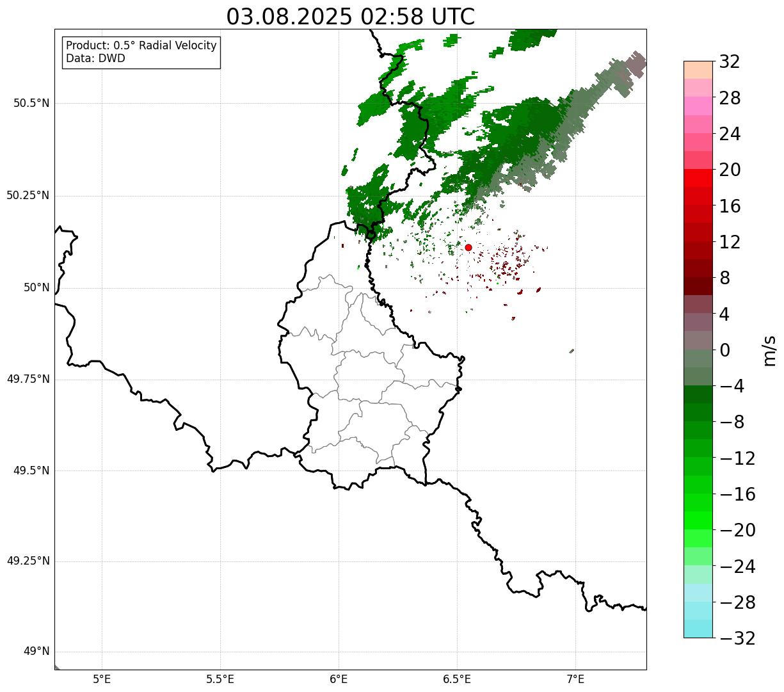Click the colorbar value −28
The width and height of the screenshot is (784, 692).
tap(737, 602)
